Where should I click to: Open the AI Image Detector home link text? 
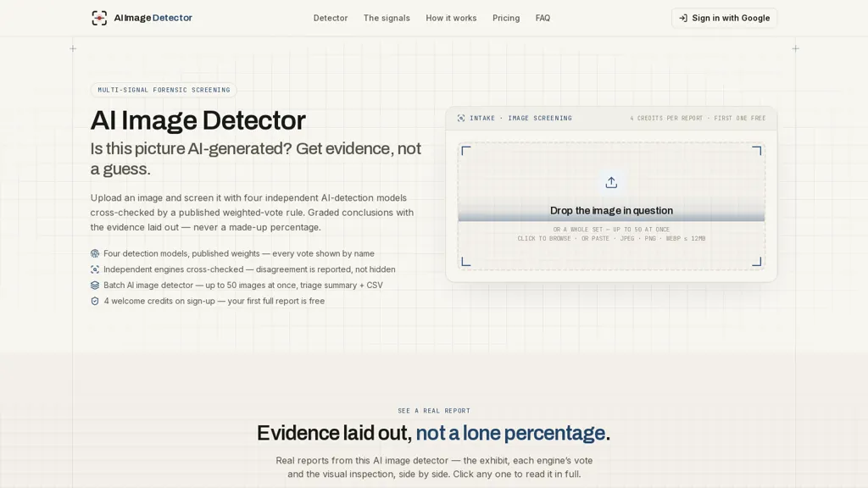pos(153,18)
